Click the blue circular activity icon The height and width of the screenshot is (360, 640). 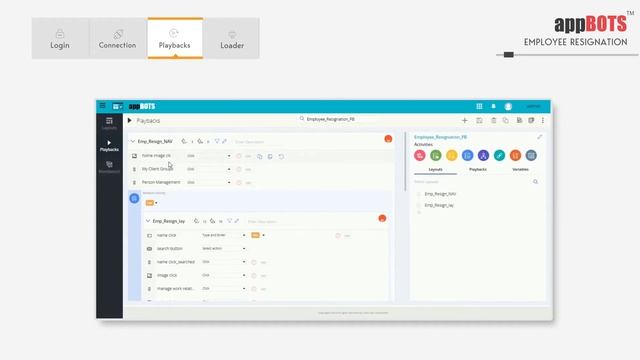pos(134,198)
